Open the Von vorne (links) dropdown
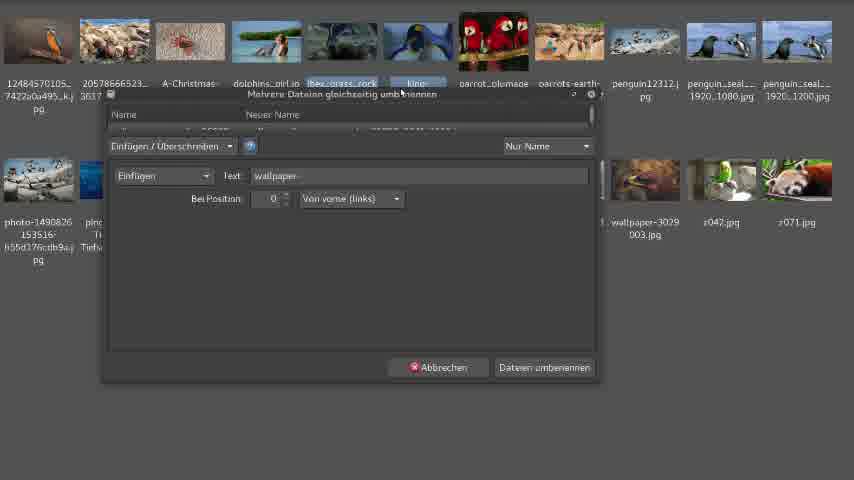Image resolution: width=854 pixels, height=480 pixels. click(351, 199)
